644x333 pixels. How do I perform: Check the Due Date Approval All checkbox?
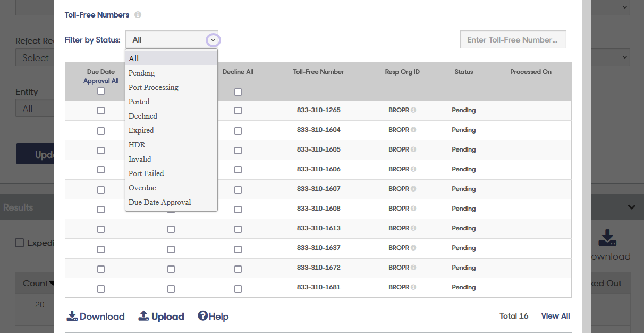[x=101, y=91]
